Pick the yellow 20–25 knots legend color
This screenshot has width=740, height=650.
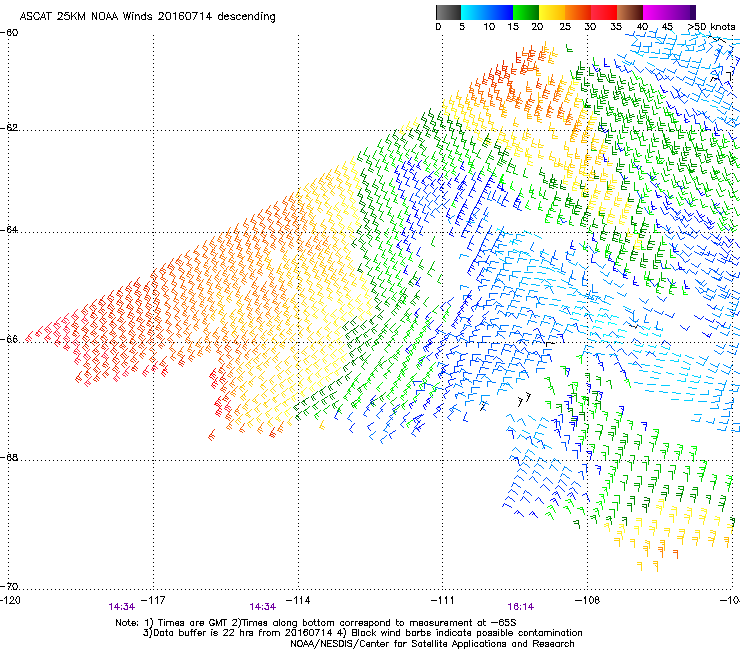(x=552, y=12)
